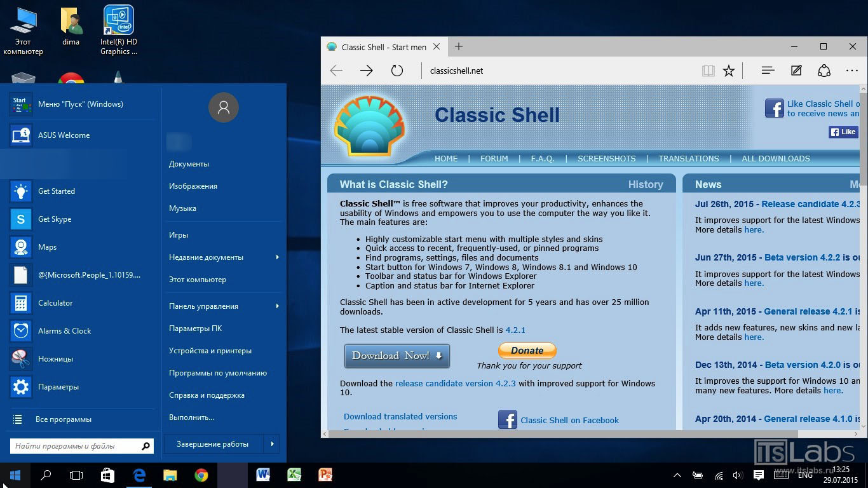
Task: Open Edge Hub icon
Action: [x=768, y=71]
